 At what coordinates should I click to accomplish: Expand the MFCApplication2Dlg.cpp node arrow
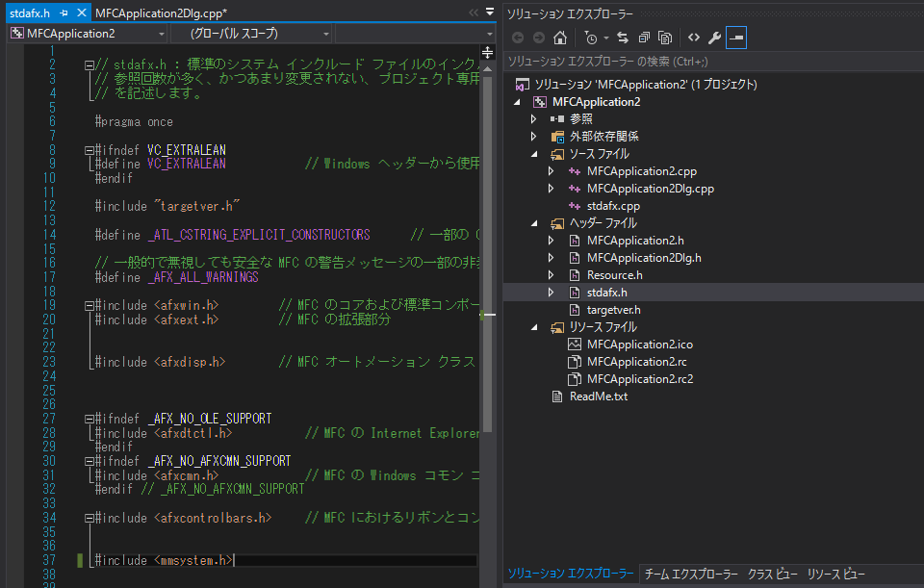(x=551, y=189)
